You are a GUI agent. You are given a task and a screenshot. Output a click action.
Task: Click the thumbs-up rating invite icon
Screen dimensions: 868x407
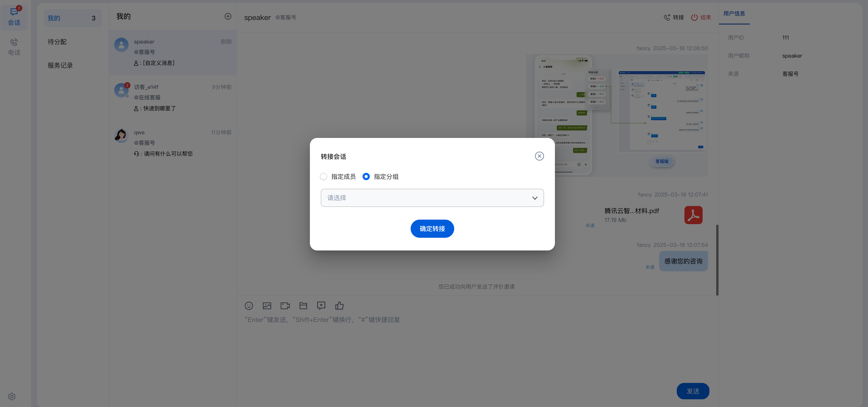coord(339,306)
